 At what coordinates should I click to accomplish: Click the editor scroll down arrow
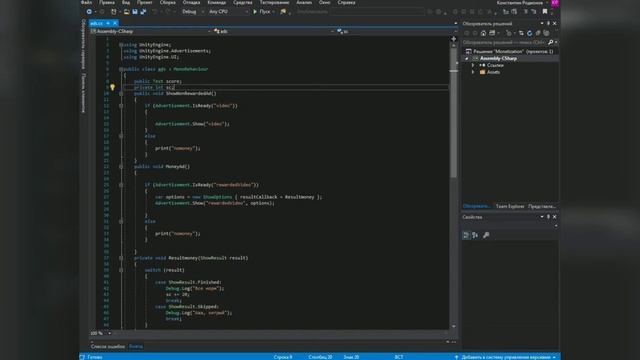pyautogui.click(x=453, y=326)
